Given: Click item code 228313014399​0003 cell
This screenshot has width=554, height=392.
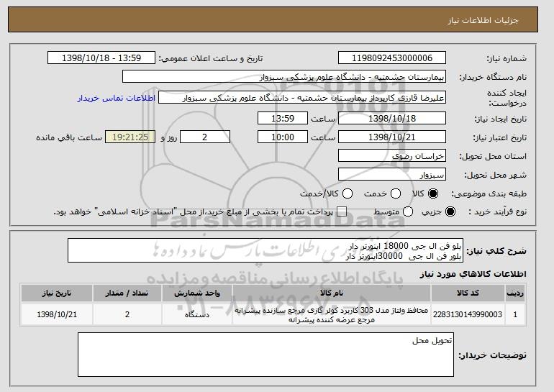Looking at the screenshot, I should pyautogui.click(x=468, y=314).
